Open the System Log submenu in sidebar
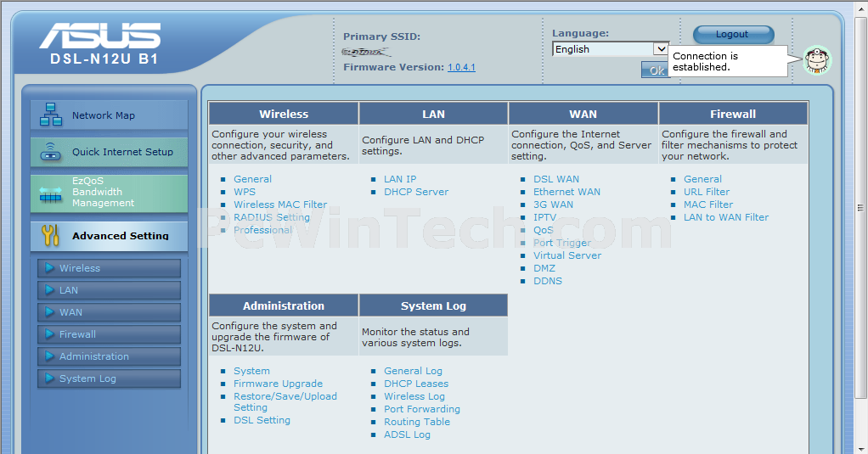The height and width of the screenshot is (454, 868). point(109,378)
